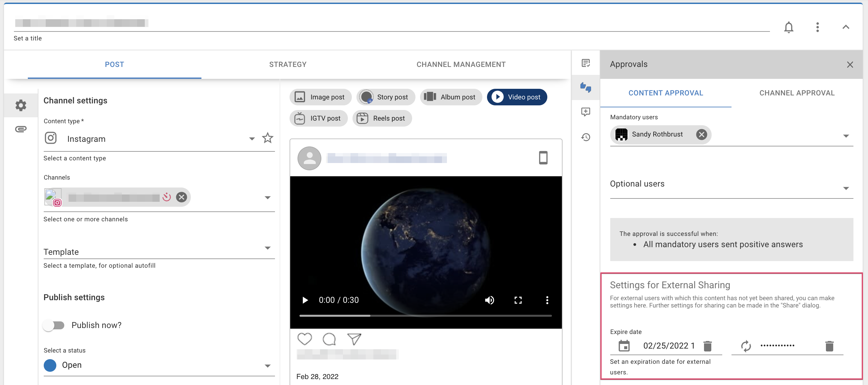Viewport: 868px width, 385px height.
Task: Switch to the STRATEGY tab
Action: 288,64
